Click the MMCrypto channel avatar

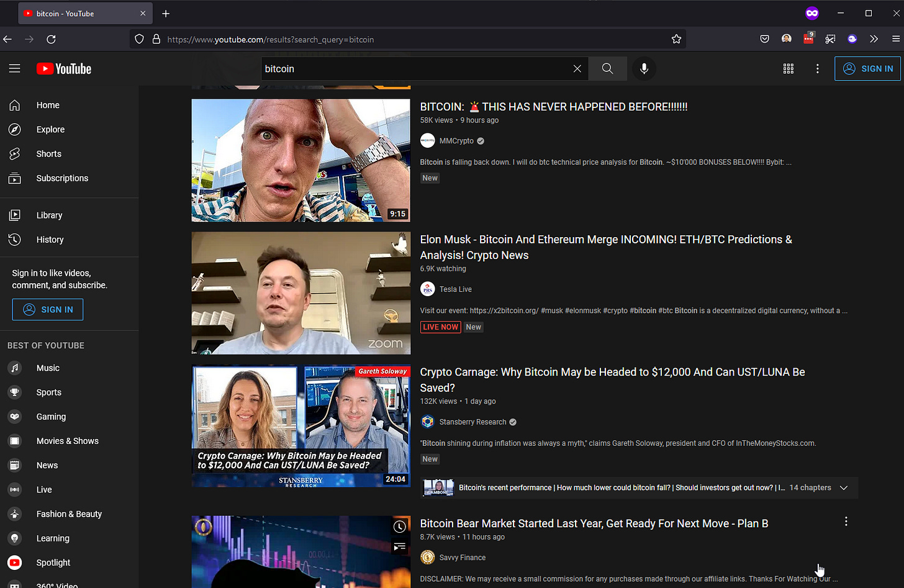[428, 141]
